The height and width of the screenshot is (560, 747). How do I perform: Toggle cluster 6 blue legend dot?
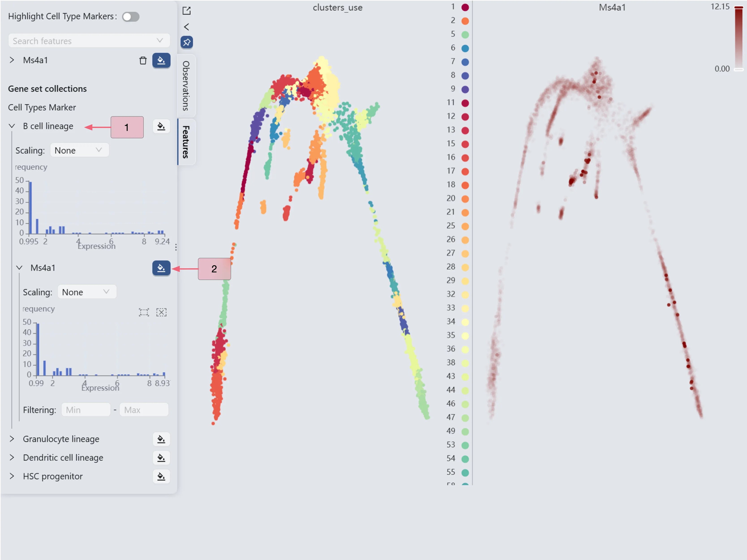pyautogui.click(x=465, y=48)
